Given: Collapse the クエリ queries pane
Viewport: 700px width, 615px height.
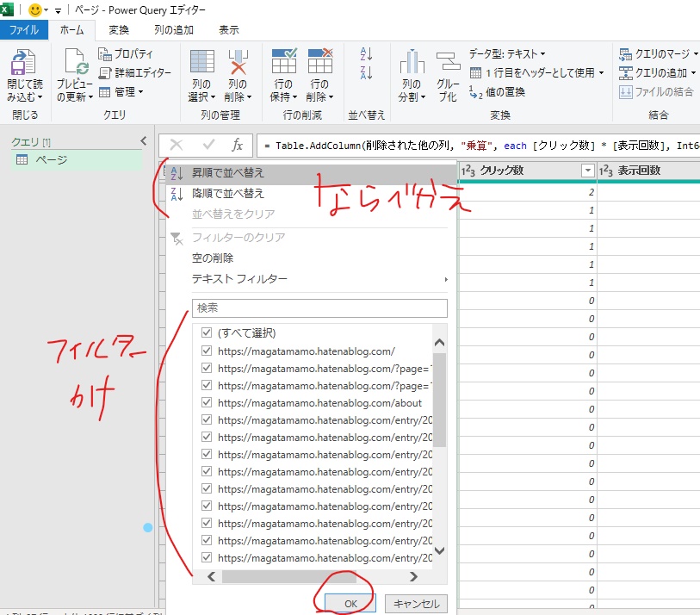Looking at the screenshot, I should click(144, 141).
